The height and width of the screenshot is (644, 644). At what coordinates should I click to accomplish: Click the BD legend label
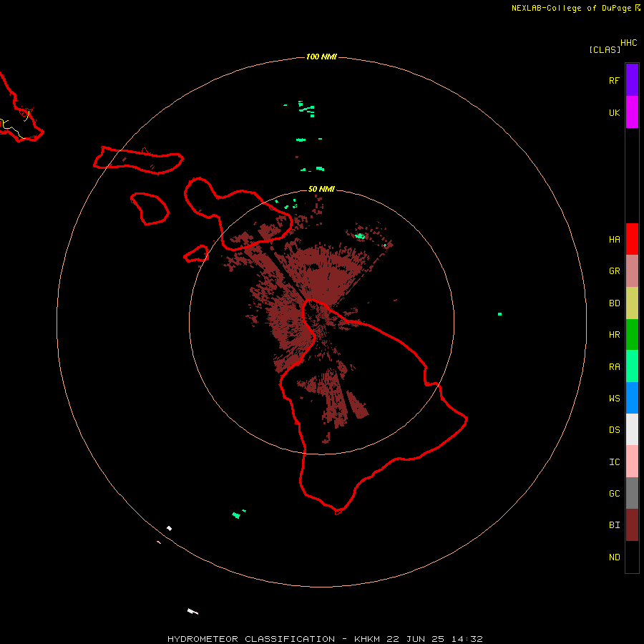click(614, 303)
